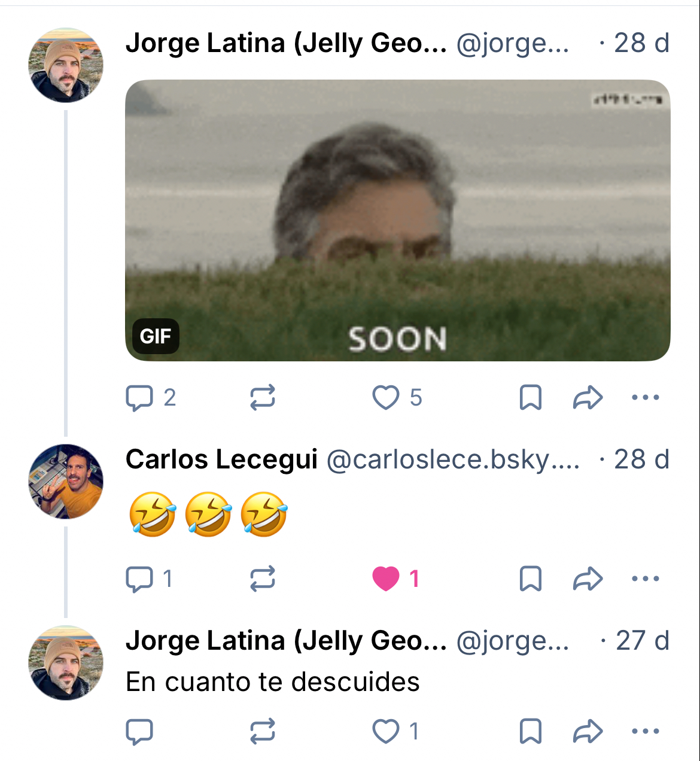Screen dimensions: 700x761
Task: Play the SOON GIF image
Action: (x=397, y=220)
